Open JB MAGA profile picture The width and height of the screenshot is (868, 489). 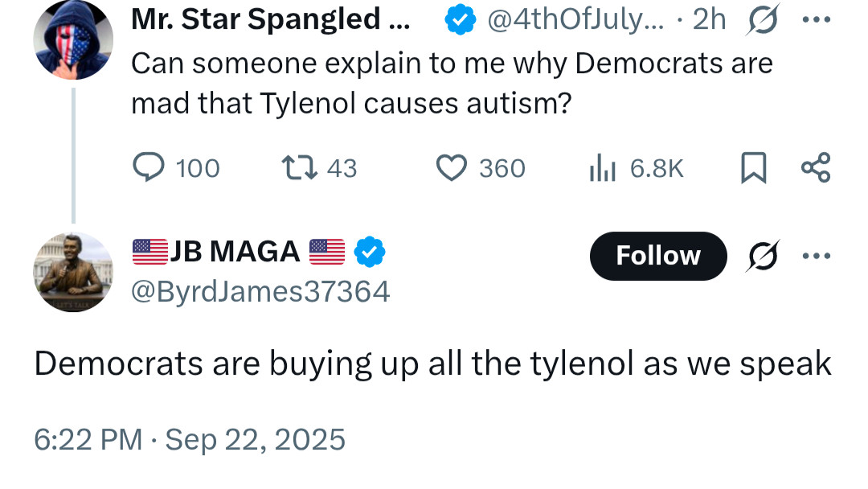(73, 272)
